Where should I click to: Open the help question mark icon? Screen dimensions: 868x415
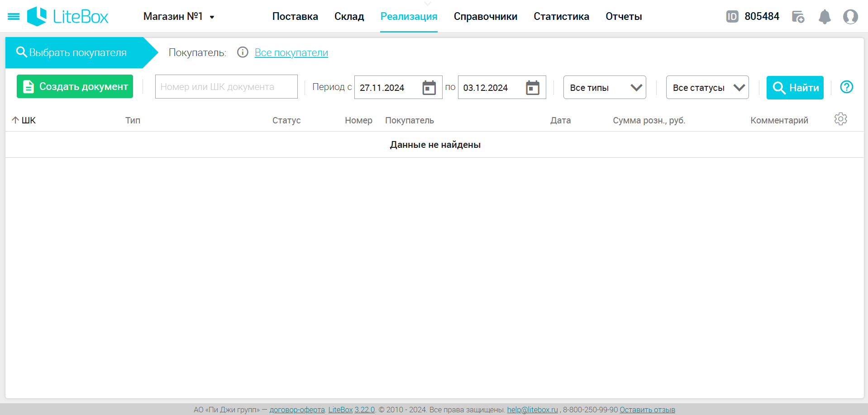[x=846, y=87]
